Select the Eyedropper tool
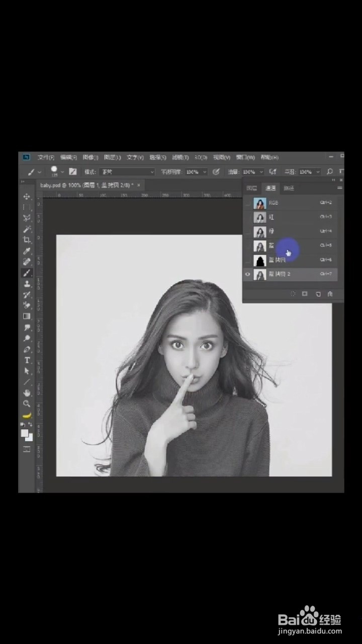Image resolution: width=362 pixels, height=644 pixels. click(x=27, y=251)
